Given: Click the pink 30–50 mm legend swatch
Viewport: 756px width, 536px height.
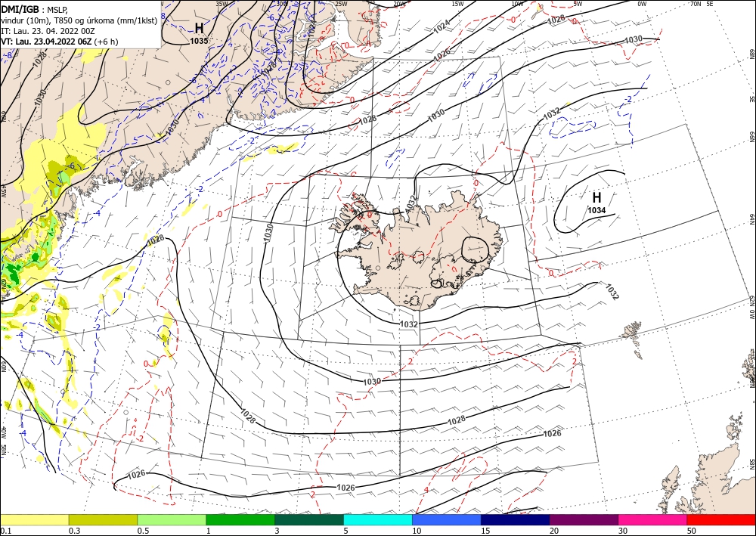Looking at the screenshot, I should coord(653,519).
